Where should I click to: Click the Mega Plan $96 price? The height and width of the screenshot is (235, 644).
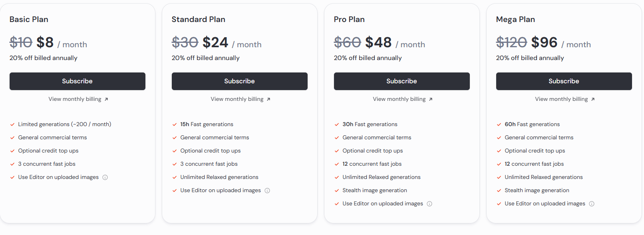point(544,42)
